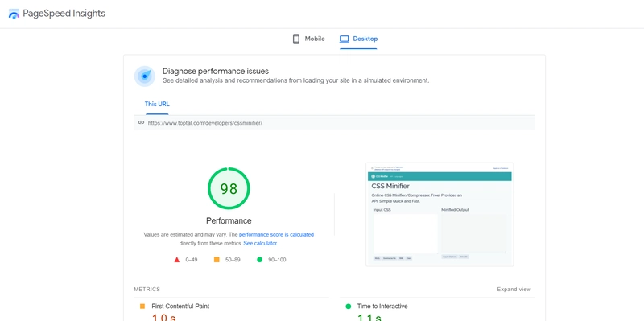Click the orange First Contentful Paint indicator

[x=142, y=307]
